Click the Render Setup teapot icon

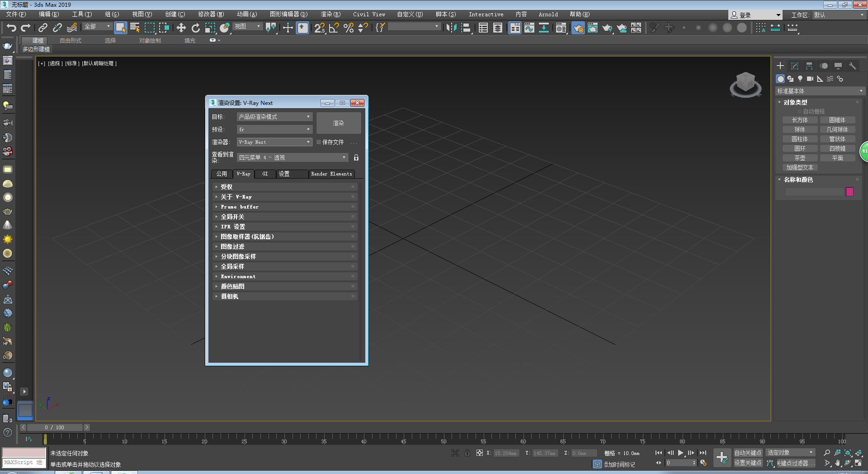(x=578, y=28)
